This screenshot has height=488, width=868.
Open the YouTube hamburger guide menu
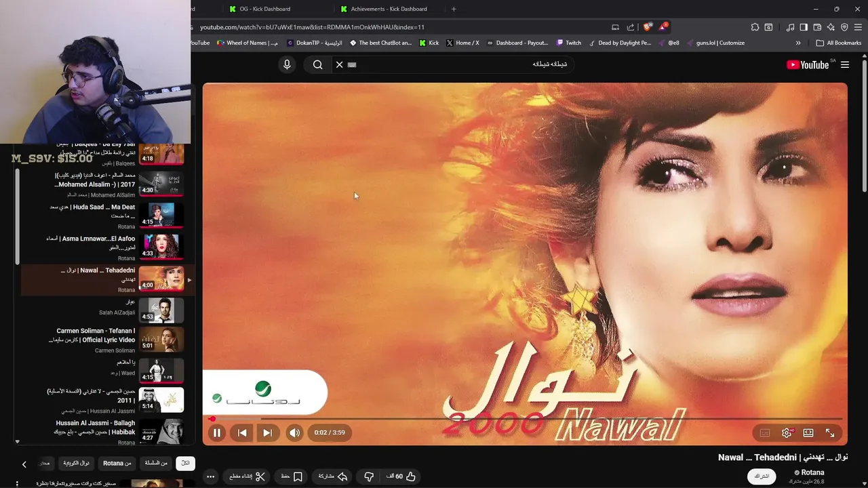845,64
